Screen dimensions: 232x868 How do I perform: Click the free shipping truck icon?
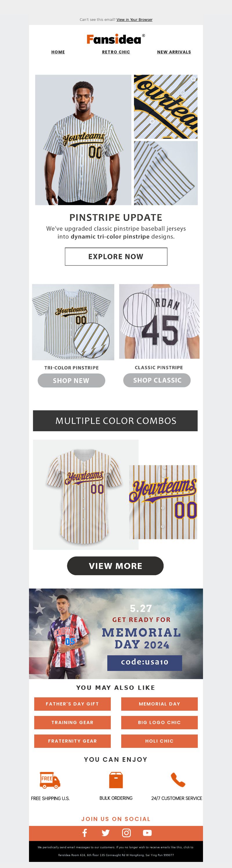[50, 780]
